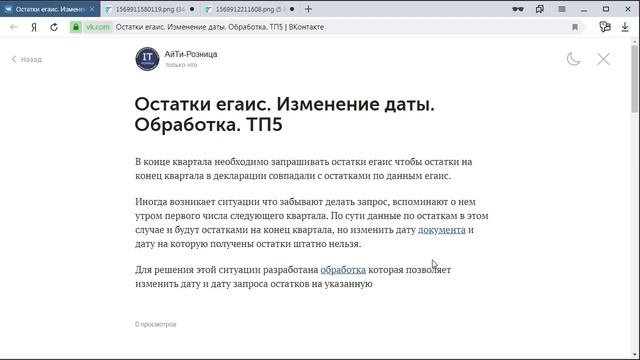640x360 pixels.
Task: Open the browser hamburger menu
Action: point(562,9)
